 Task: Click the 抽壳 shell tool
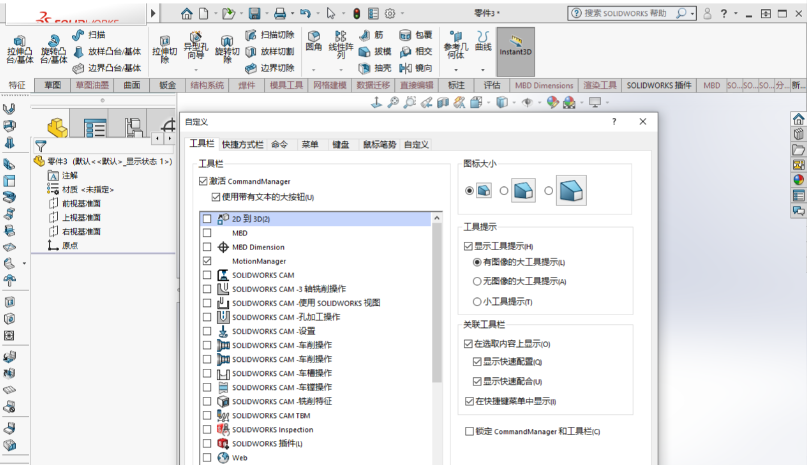pos(375,68)
